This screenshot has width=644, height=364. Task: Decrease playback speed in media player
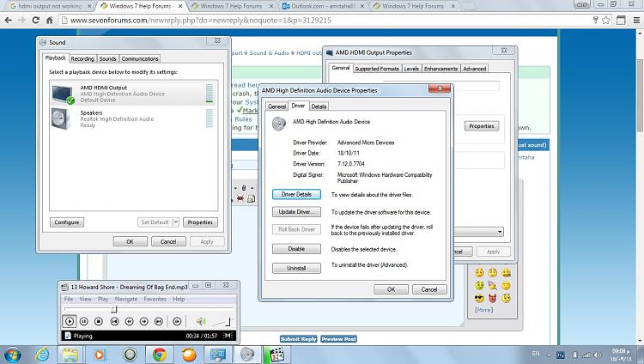130,321
